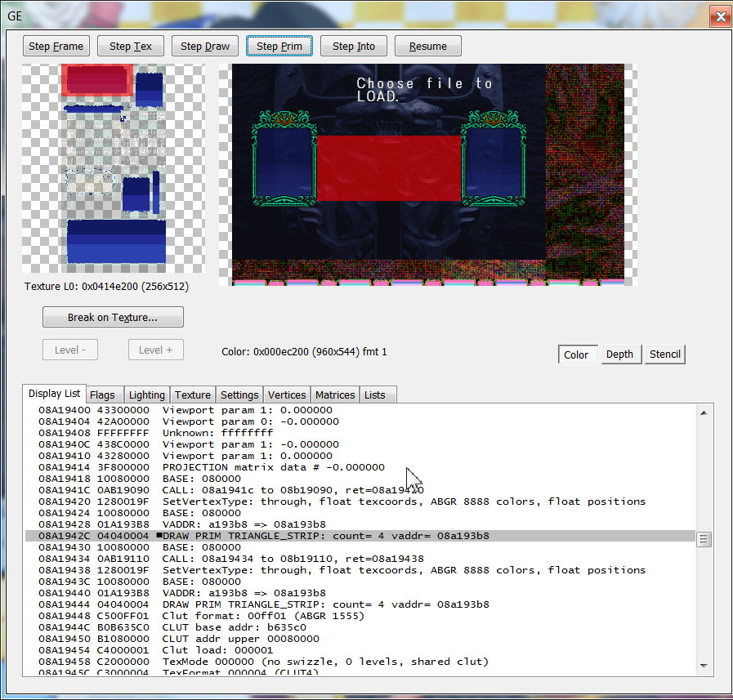733x700 pixels.
Task: Select the CLUT base addr row
Action: 360,627
